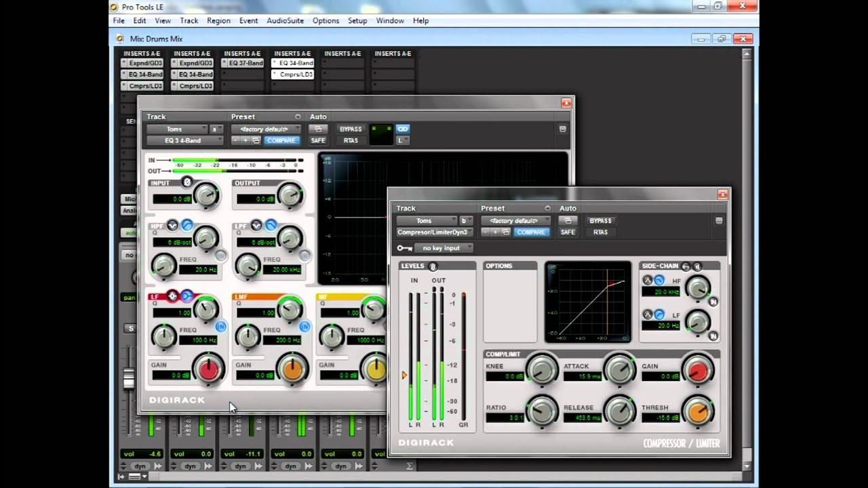Click COMPARE in the EQ window

pos(281,140)
